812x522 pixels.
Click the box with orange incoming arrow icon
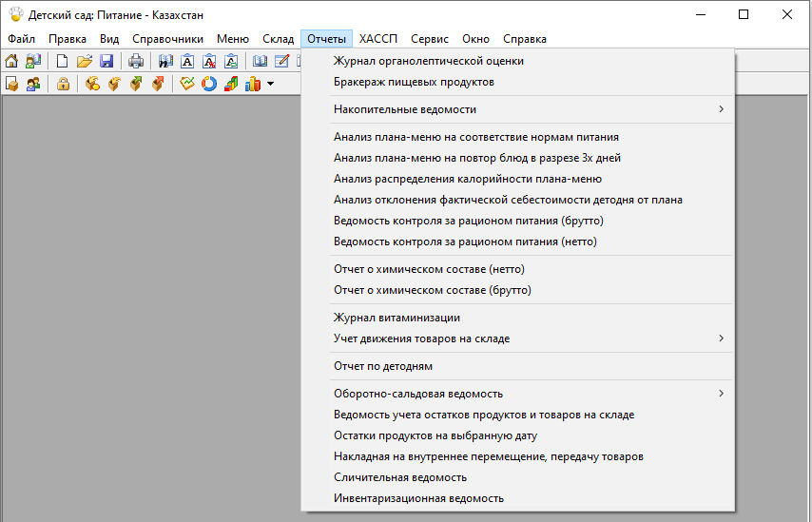click(114, 84)
